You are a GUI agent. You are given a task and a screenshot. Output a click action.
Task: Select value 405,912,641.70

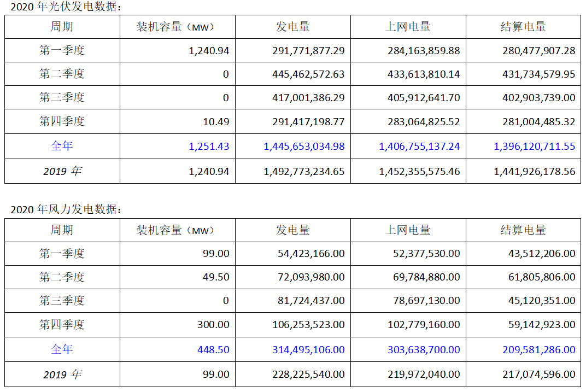[424, 97]
